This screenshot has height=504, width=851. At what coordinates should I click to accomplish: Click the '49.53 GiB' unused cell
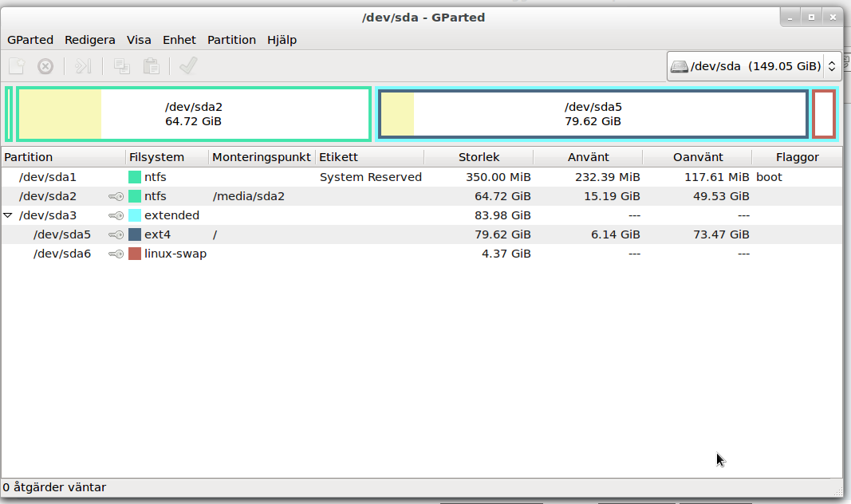(x=721, y=196)
